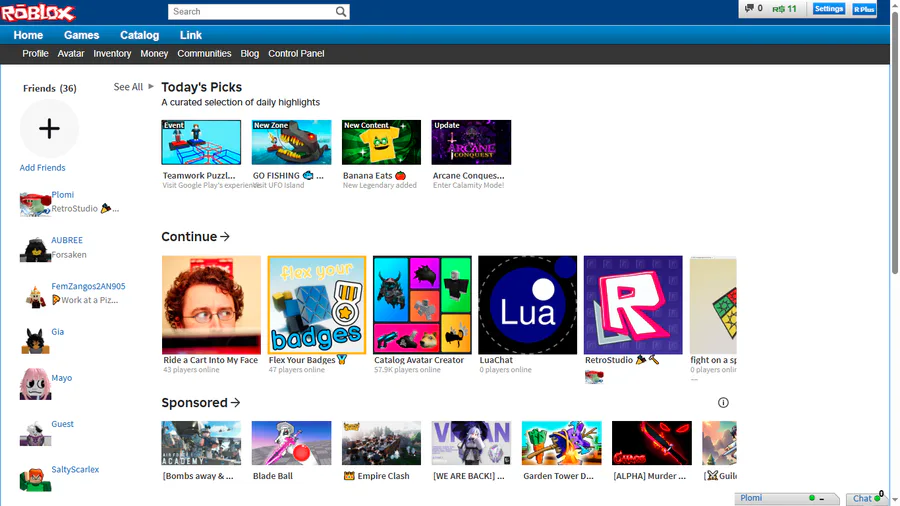The width and height of the screenshot is (900, 506).
Task: Click the Roblox logo in the header
Action: coord(38,12)
